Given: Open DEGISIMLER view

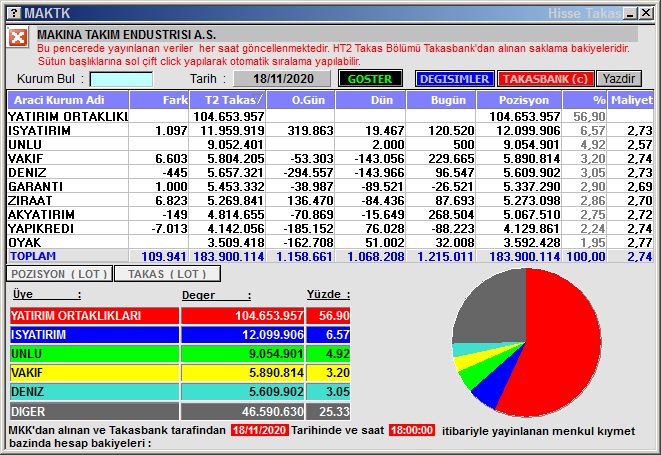Looking at the screenshot, I should point(454,79).
